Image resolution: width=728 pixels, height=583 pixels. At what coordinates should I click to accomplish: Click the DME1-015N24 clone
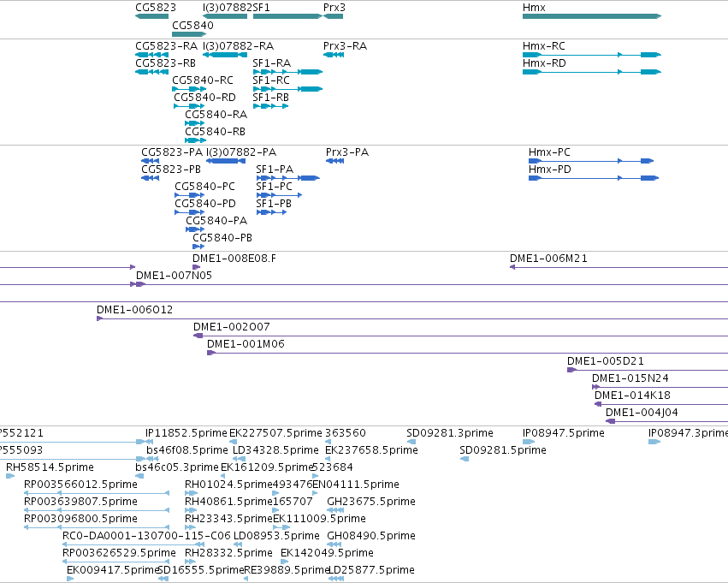click(x=660, y=387)
